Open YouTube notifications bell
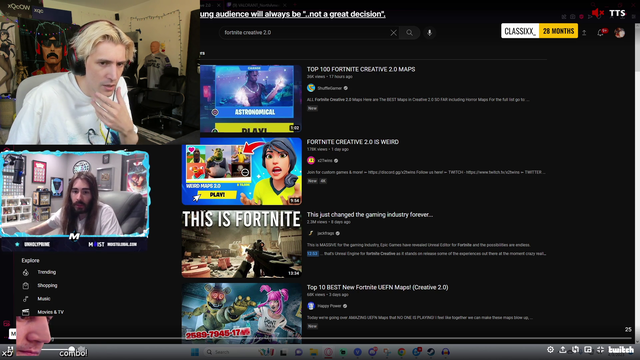 pos(601,33)
